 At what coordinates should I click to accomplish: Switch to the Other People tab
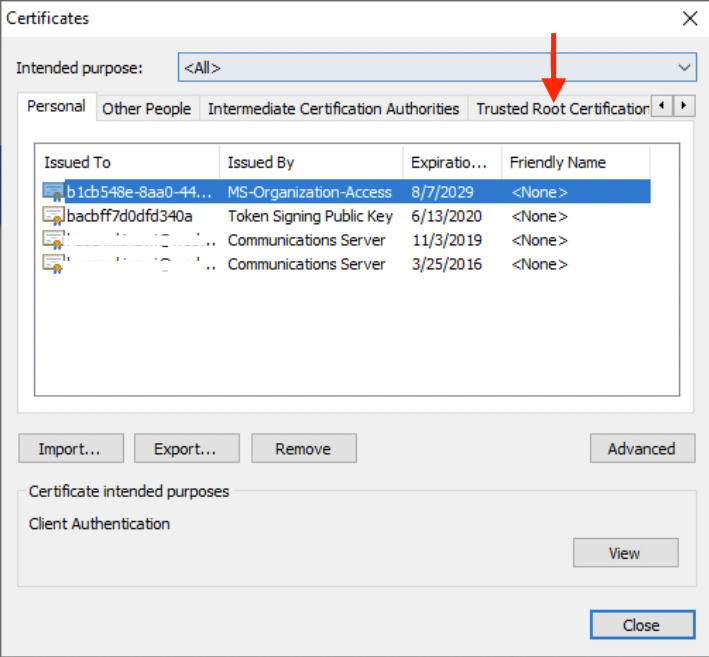coord(146,109)
